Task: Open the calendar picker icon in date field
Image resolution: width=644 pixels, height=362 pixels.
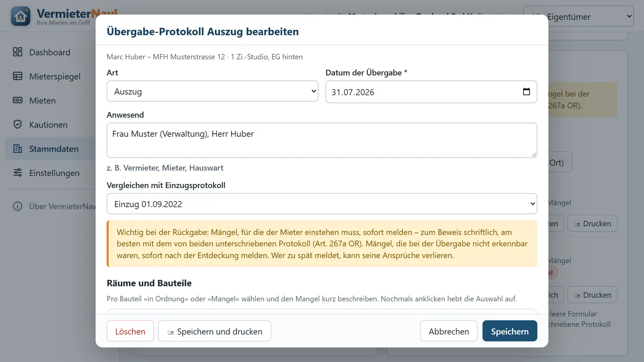Action: (x=526, y=92)
